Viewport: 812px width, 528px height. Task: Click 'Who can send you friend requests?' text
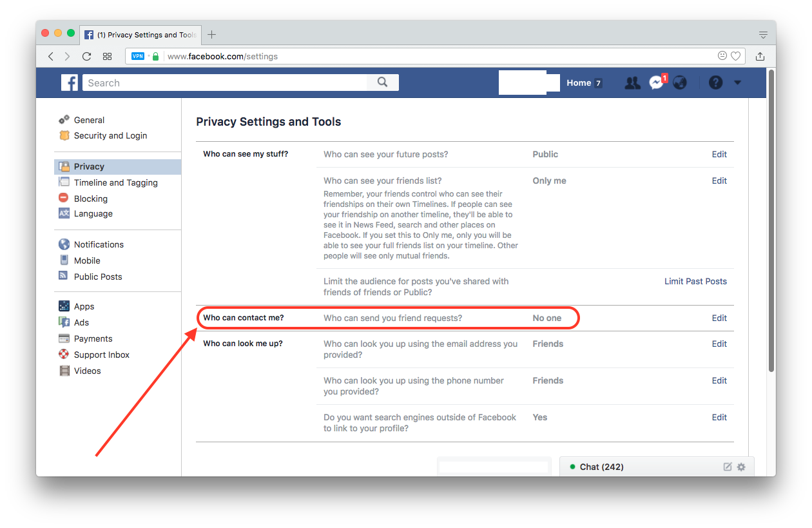point(392,318)
